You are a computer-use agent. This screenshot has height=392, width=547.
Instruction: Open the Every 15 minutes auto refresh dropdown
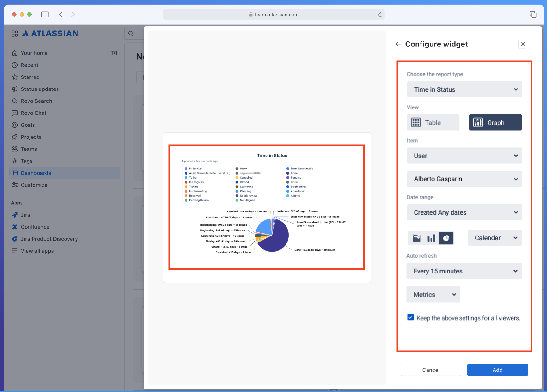tap(464, 271)
